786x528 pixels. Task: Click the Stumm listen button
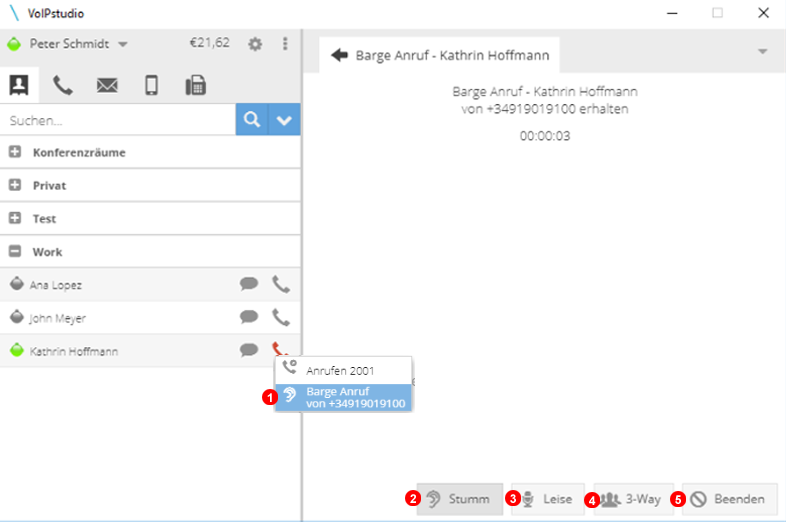[x=460, y=499]
